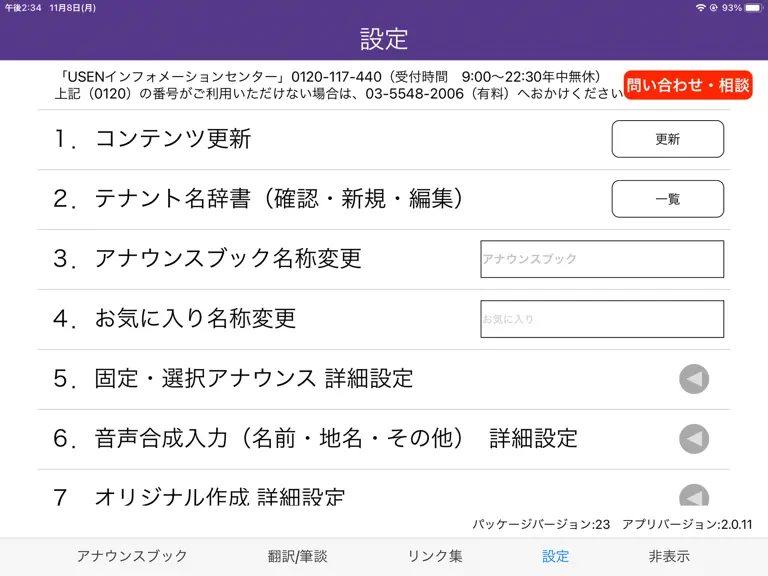
Task: Tap the red 問い合わせ・相談 button
Action: pos(688,85)
